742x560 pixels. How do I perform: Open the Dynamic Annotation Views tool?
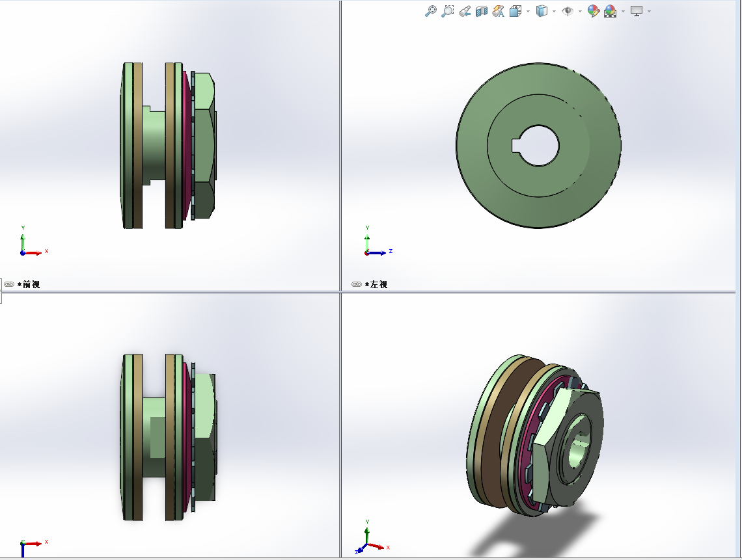coord(498,11)
